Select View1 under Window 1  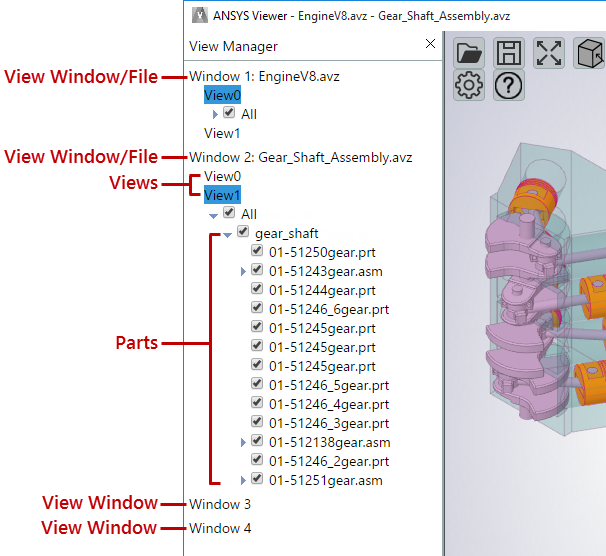pyautogui.click(x=222, y=133)
